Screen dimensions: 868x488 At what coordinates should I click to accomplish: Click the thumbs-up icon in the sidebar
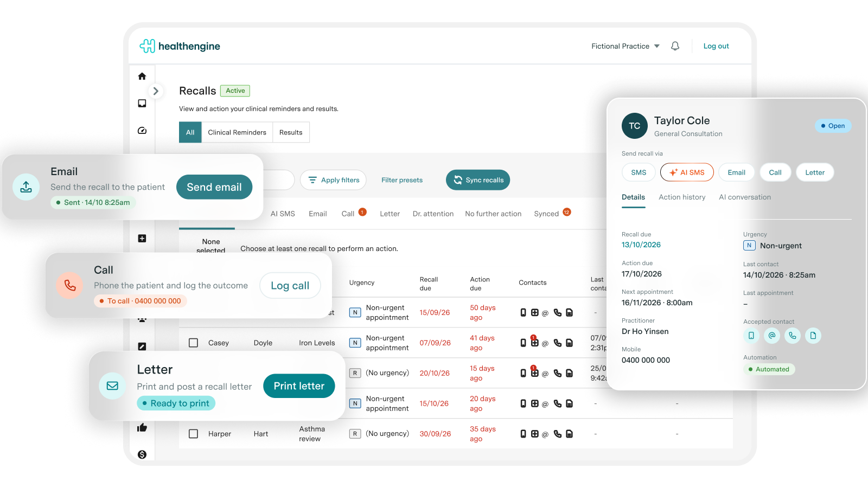142,428
